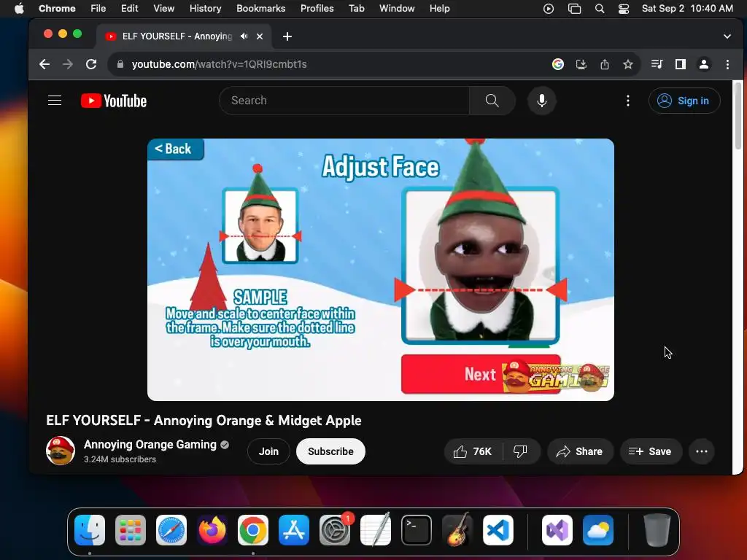Install or download page icon in the address bar
Viewport: 747px width, 560px height.
[x=581, y=64]
